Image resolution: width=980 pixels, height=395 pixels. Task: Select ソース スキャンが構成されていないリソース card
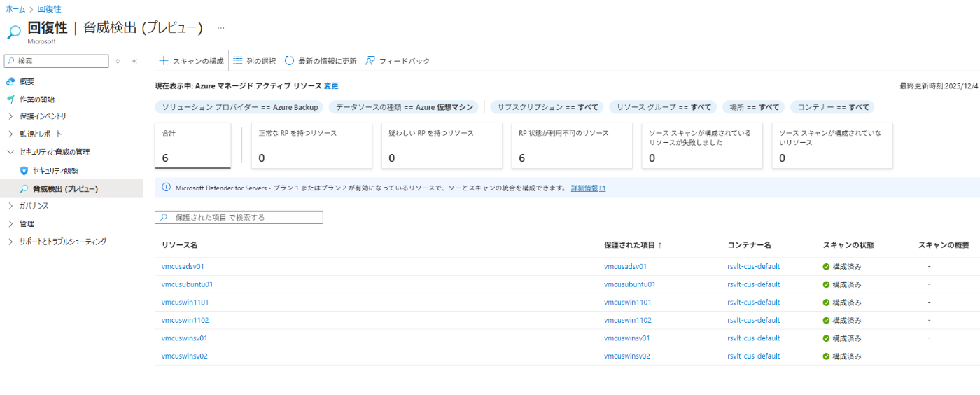[x=832, y=146]
